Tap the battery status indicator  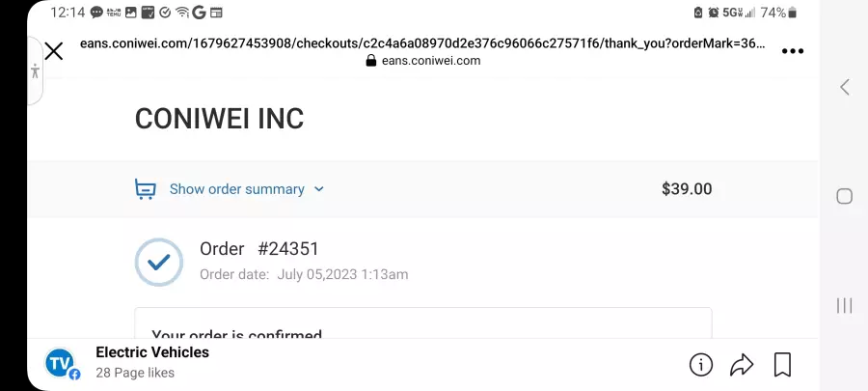(792, 13)
